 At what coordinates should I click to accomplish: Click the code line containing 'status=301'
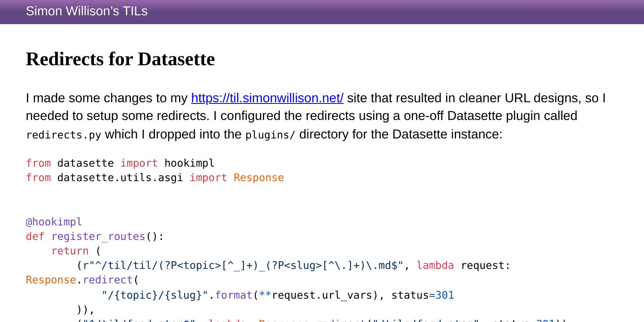(278, 295)
